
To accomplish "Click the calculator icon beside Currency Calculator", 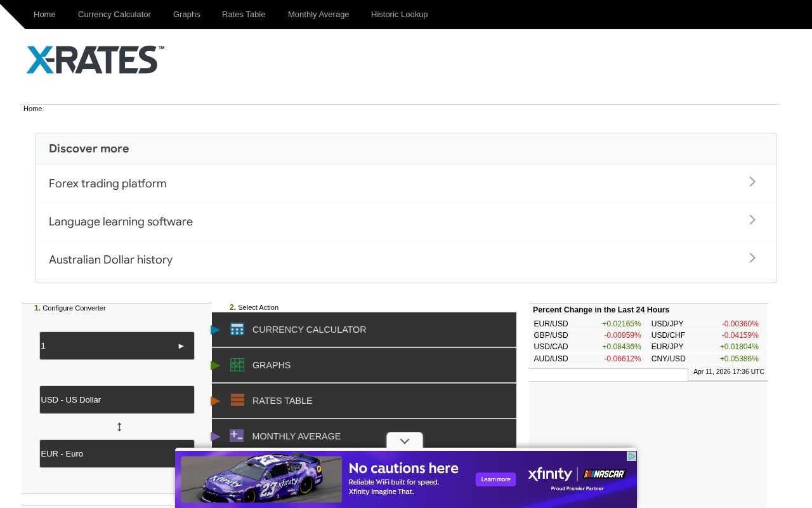I will pyautogui.click(x=237, y=329).
